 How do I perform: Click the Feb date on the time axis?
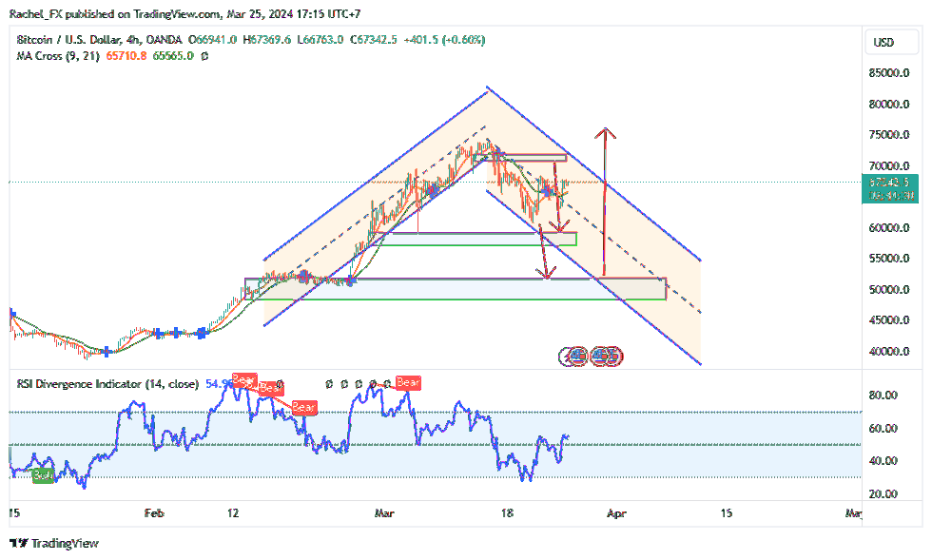coord(154,513)
